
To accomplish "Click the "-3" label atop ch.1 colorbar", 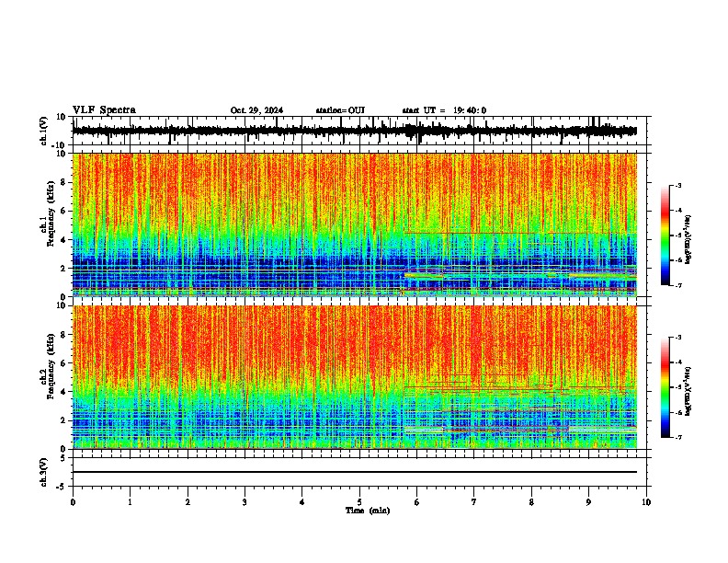I will pyautogui.click(x=678, y=185).
